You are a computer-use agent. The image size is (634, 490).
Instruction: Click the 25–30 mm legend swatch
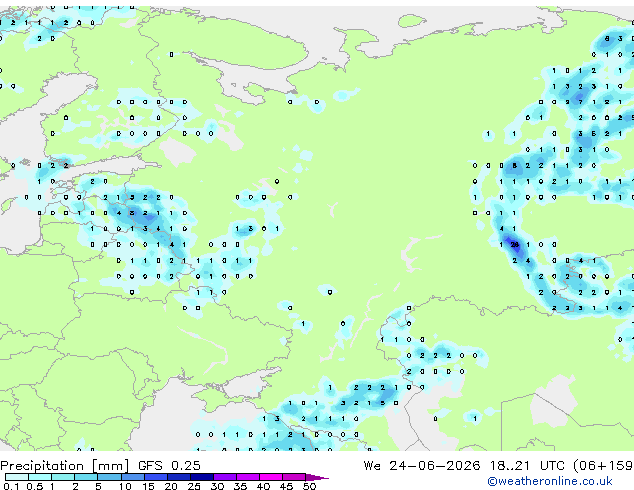click(x=202, y=477)
